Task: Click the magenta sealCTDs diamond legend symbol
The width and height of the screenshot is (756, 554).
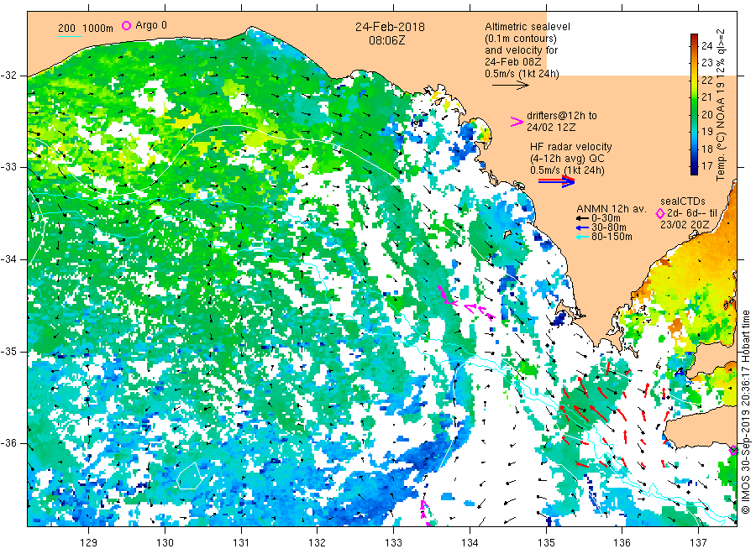Action: pos(660,213)
